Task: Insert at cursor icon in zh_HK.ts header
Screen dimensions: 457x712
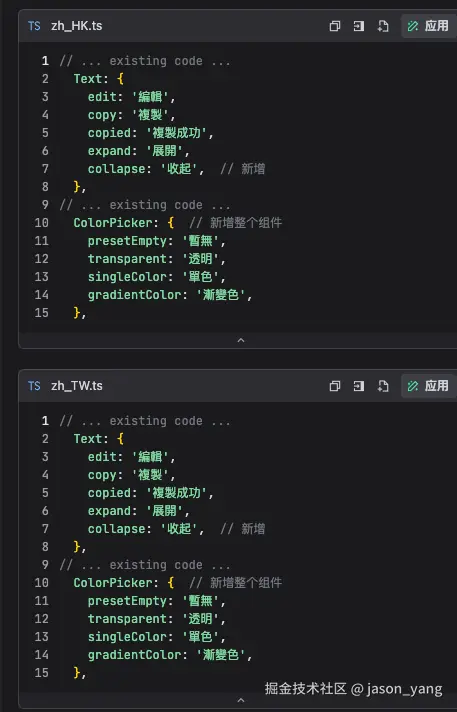Action: [x=359, y=26]
